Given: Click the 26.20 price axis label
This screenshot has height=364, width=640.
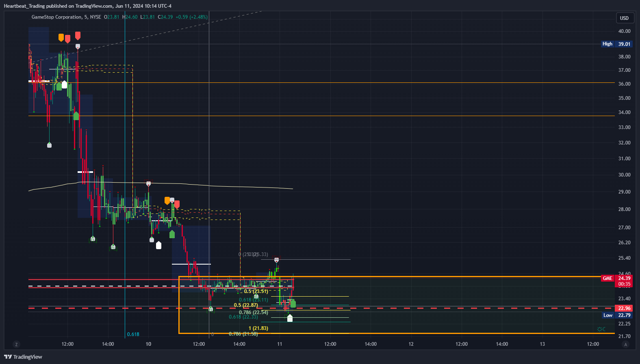Looking at the screenshot, I should pyautogui.click(x=624, y=243).
